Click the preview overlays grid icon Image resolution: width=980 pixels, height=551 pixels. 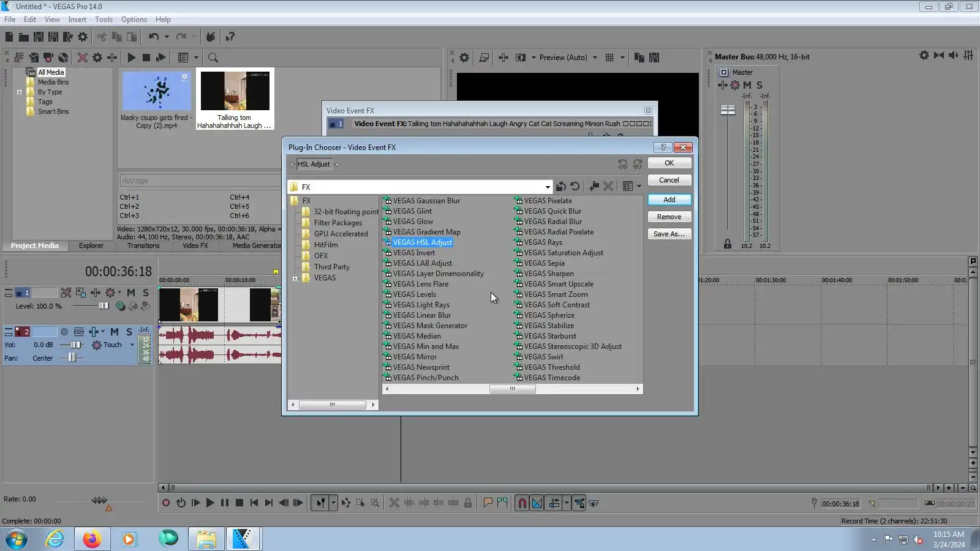click(609, 58)
